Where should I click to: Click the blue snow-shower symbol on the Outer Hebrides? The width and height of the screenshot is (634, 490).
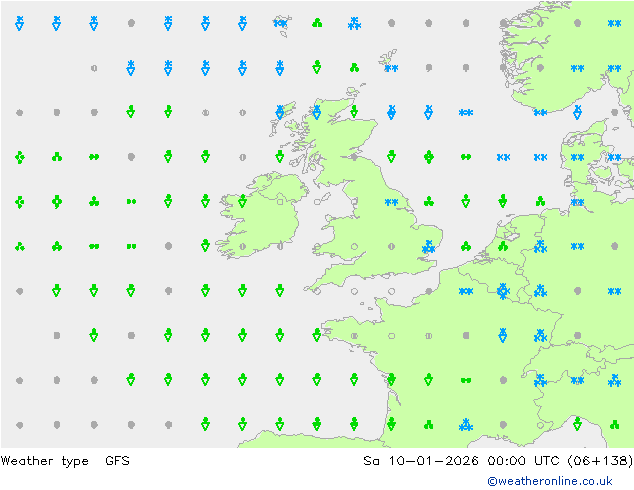point(280,112)
